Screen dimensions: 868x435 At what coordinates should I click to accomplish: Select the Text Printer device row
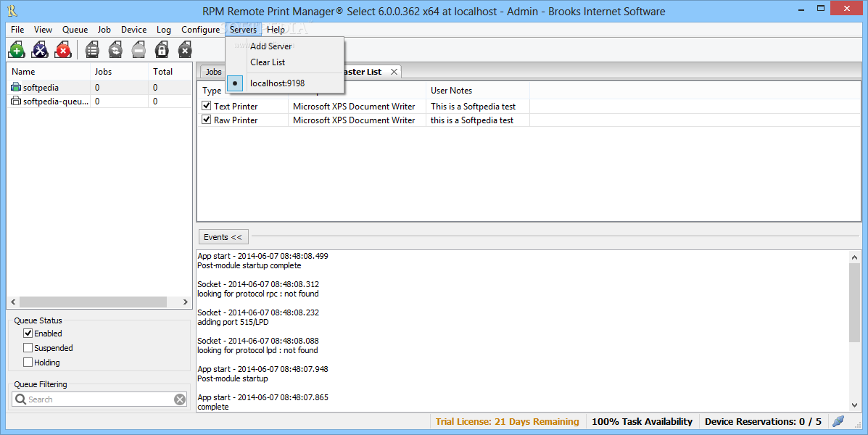coord(529,106)
